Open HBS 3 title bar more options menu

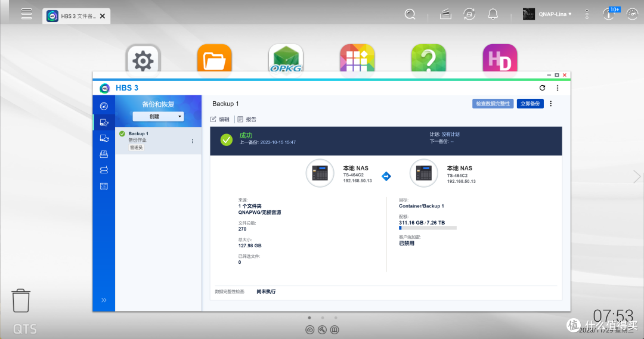(x=558, y=88)
